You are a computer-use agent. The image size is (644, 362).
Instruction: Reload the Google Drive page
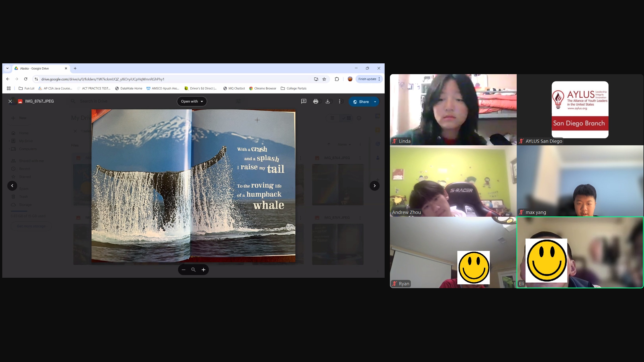26,79
